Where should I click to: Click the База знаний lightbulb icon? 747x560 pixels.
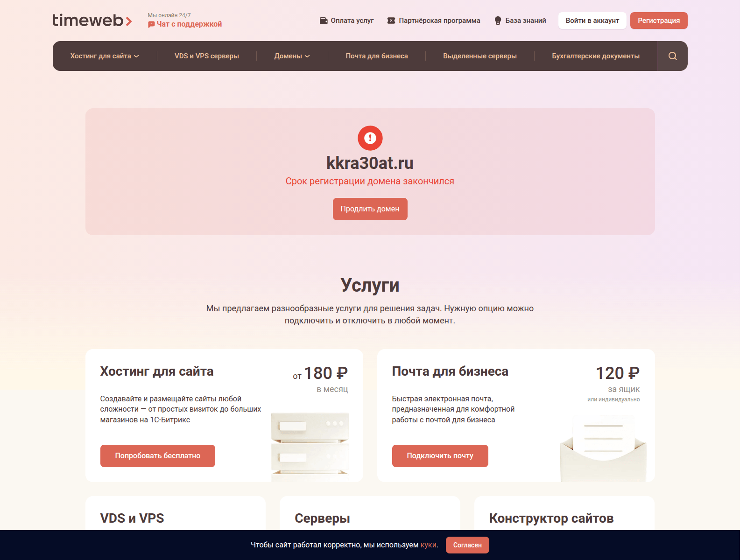pyautogui.click(x=498, y=21)
